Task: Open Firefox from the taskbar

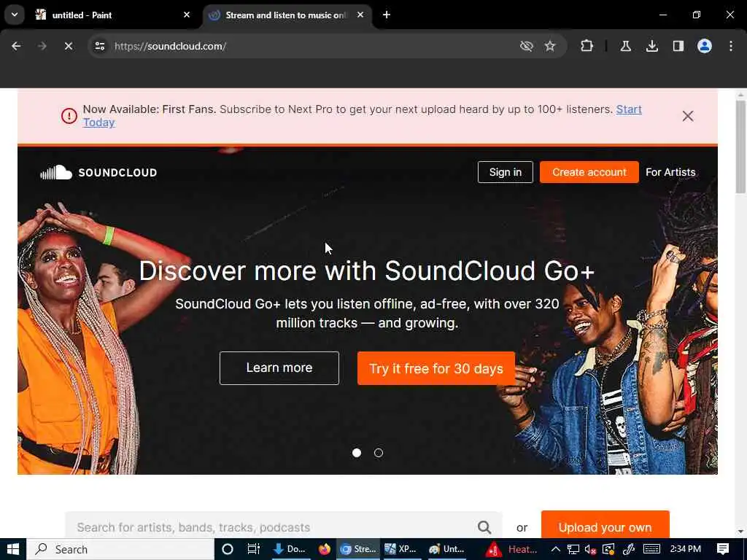Action: 325,549
